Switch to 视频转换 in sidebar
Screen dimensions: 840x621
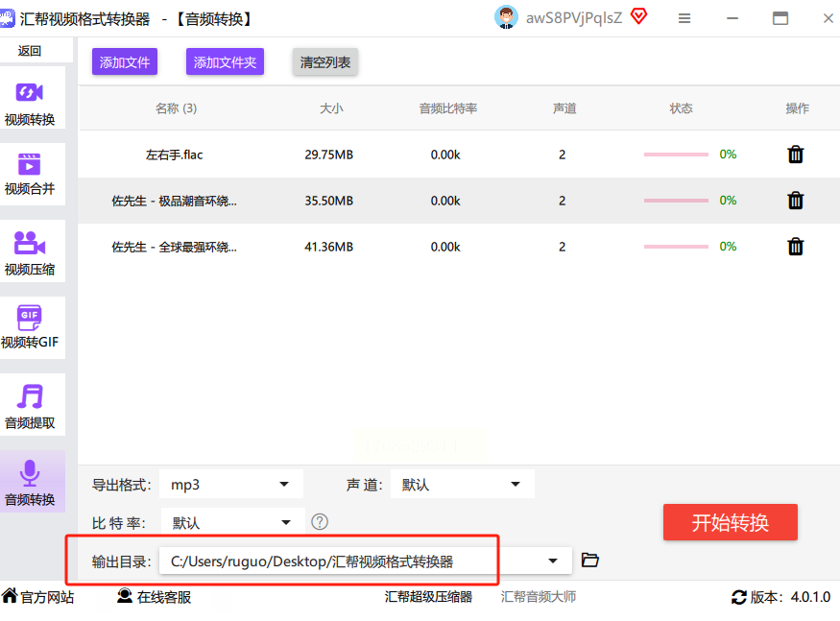tap(30, 104)
